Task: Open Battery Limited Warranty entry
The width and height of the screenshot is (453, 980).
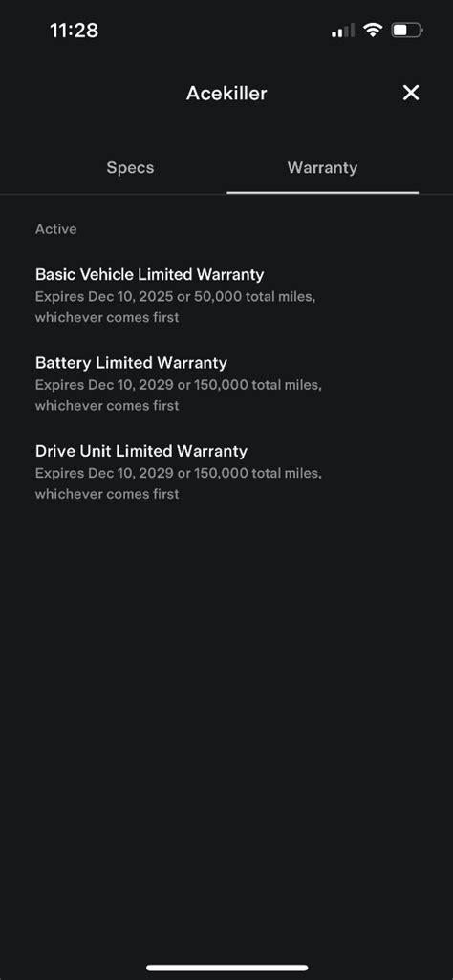Action: coord(179,384)
